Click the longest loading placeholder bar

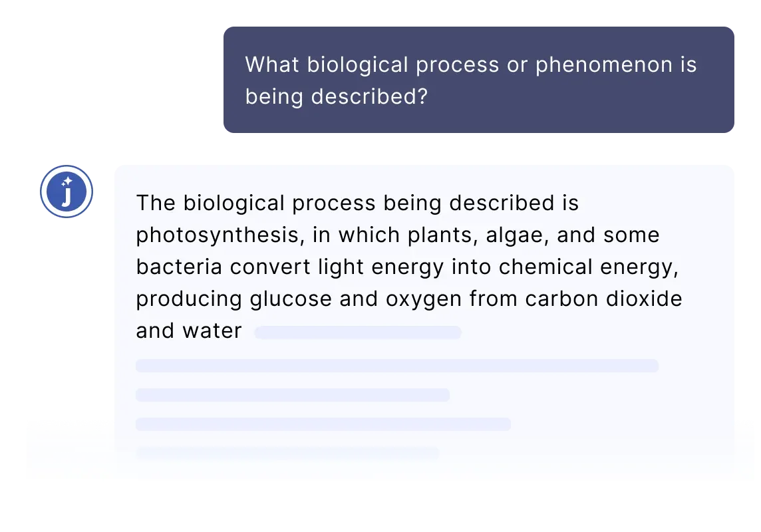click(x=397, y=366)
